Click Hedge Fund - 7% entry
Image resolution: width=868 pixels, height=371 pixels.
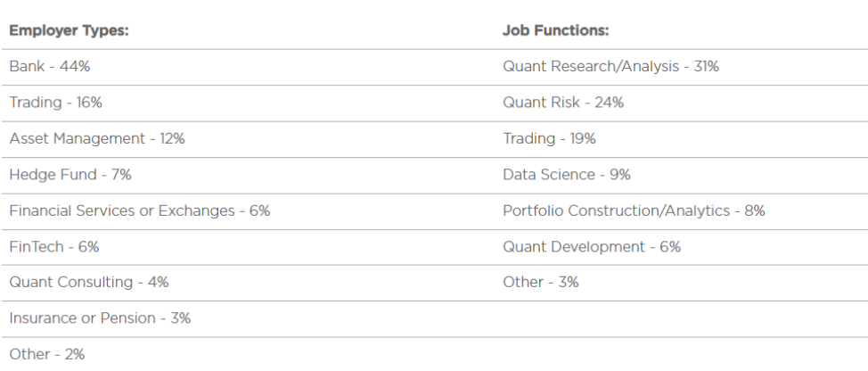pos(70,175)
